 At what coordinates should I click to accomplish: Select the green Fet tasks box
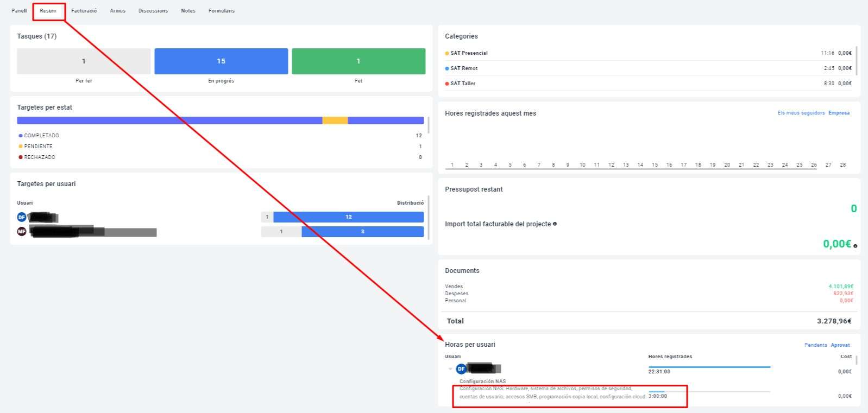tap(358, 61)
